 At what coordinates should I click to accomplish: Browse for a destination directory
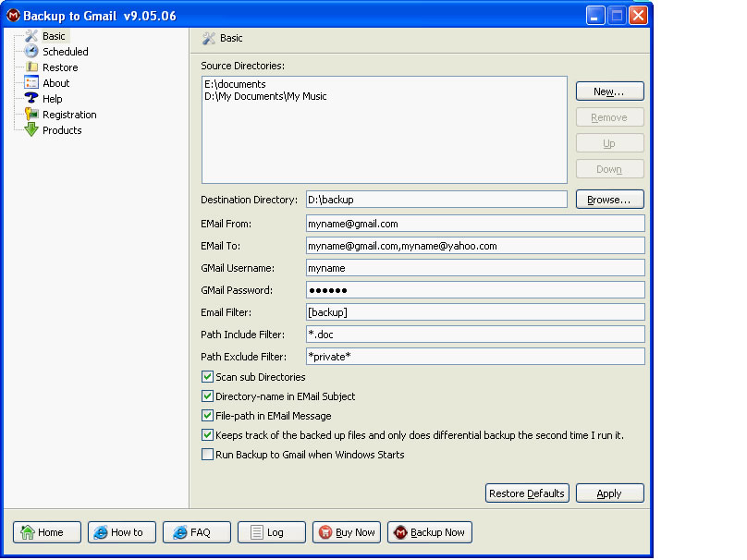609,200
